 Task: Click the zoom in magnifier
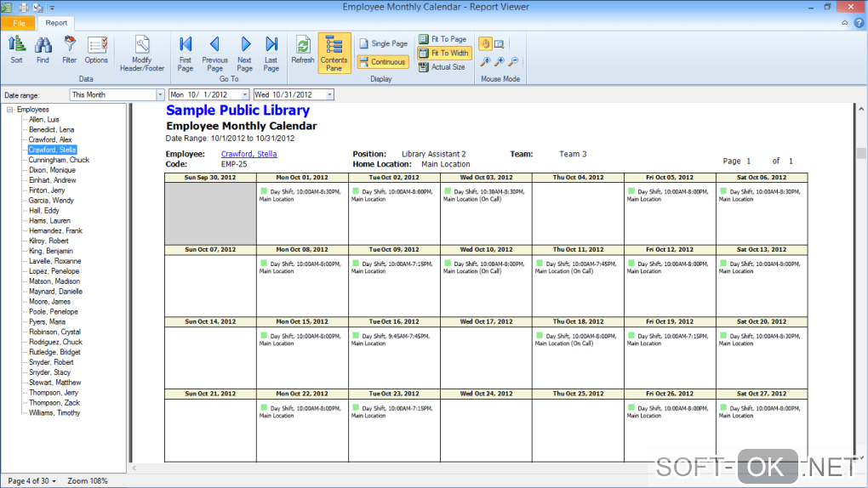tap(500, 62)
